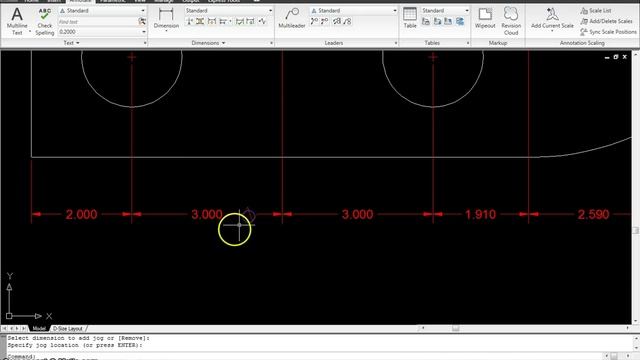Click the first layout tab navigation arrow
This screenshot has height=360, width=640.
tap(4, 328)
